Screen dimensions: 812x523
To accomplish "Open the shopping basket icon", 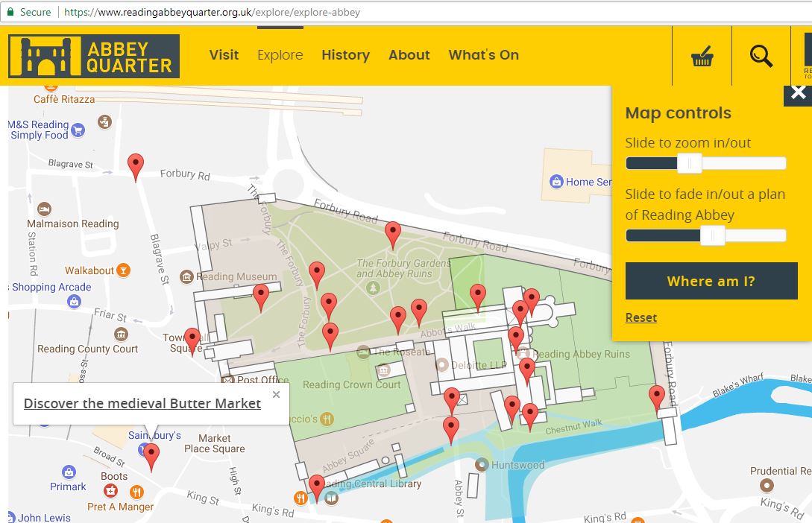I will [702, 55].
